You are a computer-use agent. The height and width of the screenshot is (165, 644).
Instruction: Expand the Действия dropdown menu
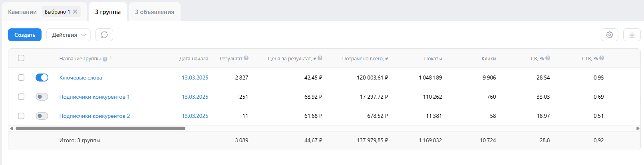pyautogui.click(x=68, y=35)
